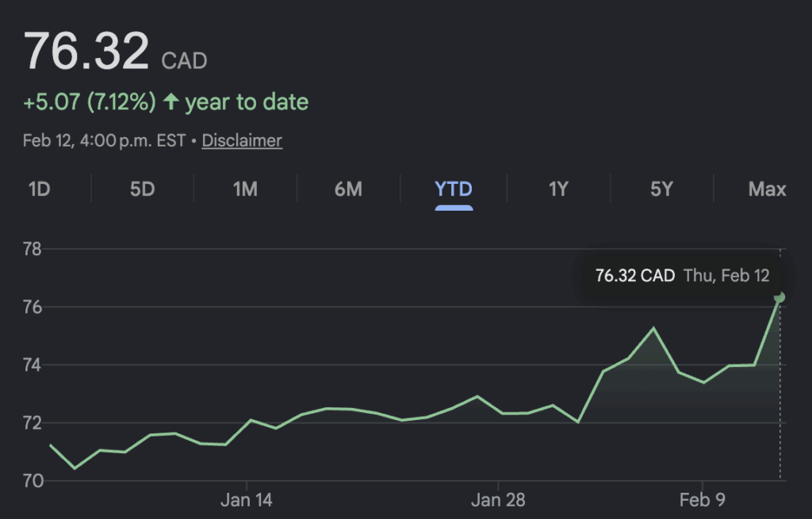Click the 70 value on price axis
This screenshot has height=519, width=812.
[33, 480]
